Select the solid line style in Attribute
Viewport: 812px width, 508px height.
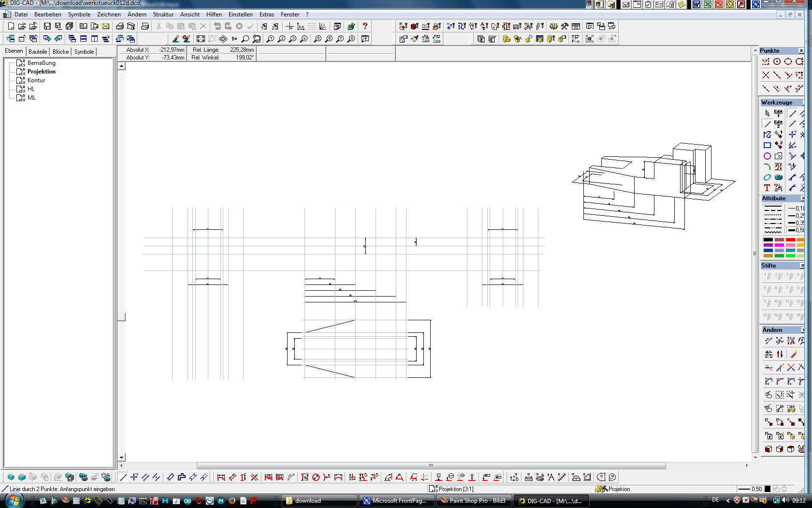click(x=773, y=207)
